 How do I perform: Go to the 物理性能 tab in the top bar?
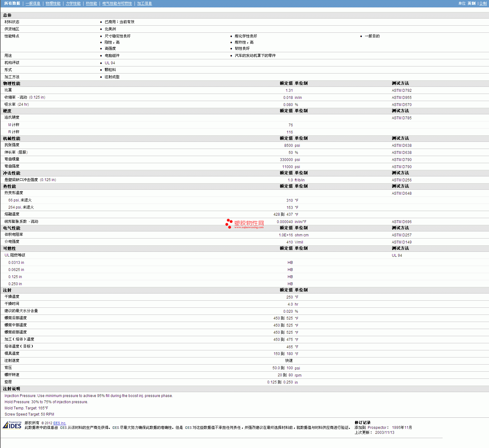point(53,3)
